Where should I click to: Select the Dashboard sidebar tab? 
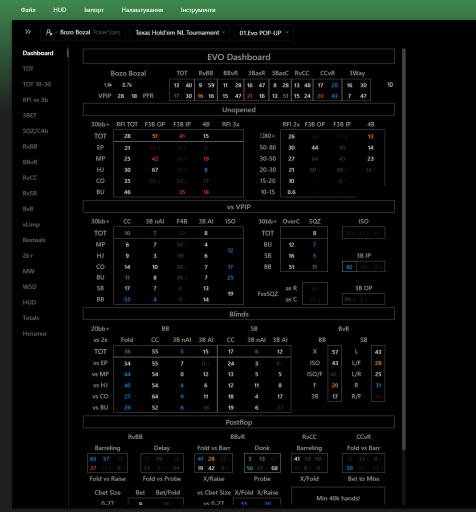point(38,53)
